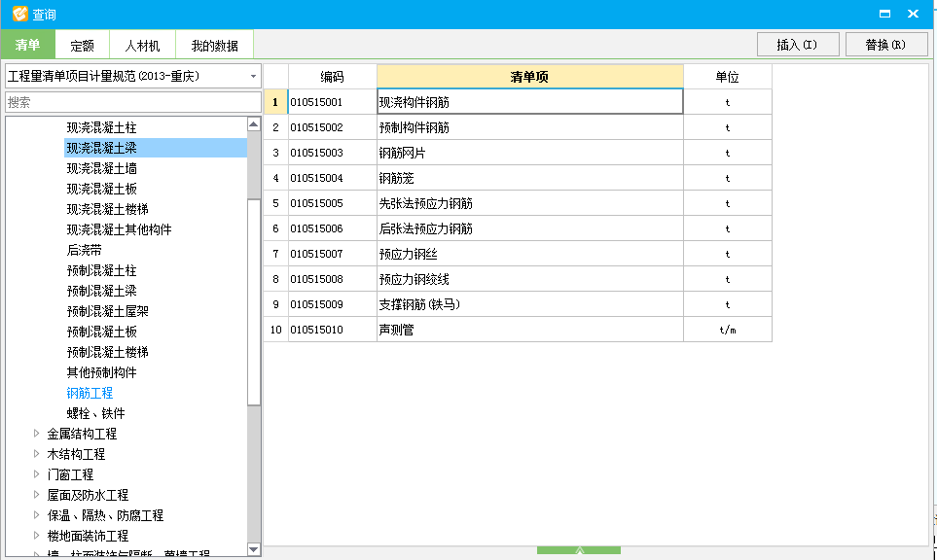This screenshot has width=937, height=560.
Task: Switch to the 清单 tab
Action: coord(27,45)
